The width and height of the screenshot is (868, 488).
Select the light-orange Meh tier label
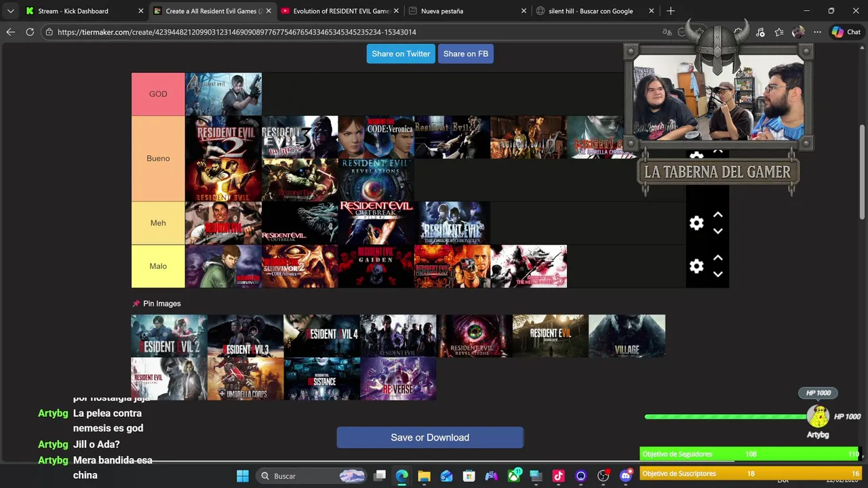[x=158, y=223]
